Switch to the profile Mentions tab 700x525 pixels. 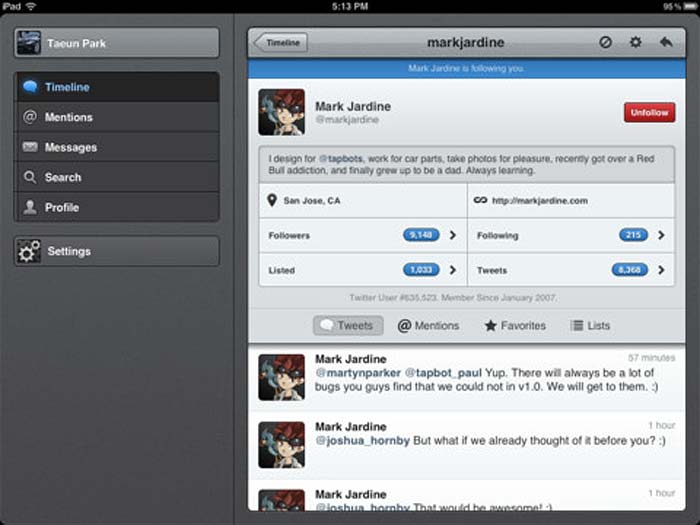point(428,325)
